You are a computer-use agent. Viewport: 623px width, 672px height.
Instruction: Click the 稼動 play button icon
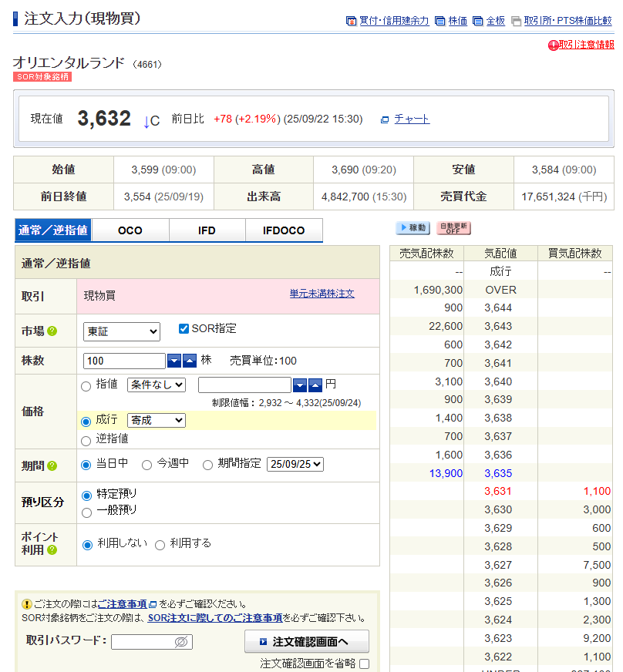point(413,228)
